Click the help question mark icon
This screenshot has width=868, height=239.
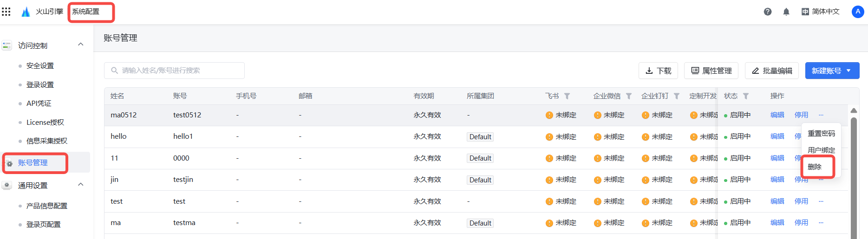768,12
